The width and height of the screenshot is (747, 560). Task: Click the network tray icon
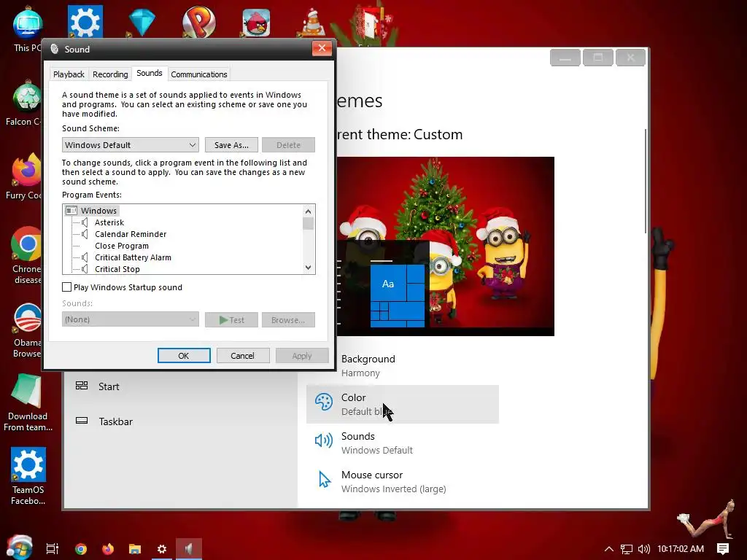[x=626, y=549]
